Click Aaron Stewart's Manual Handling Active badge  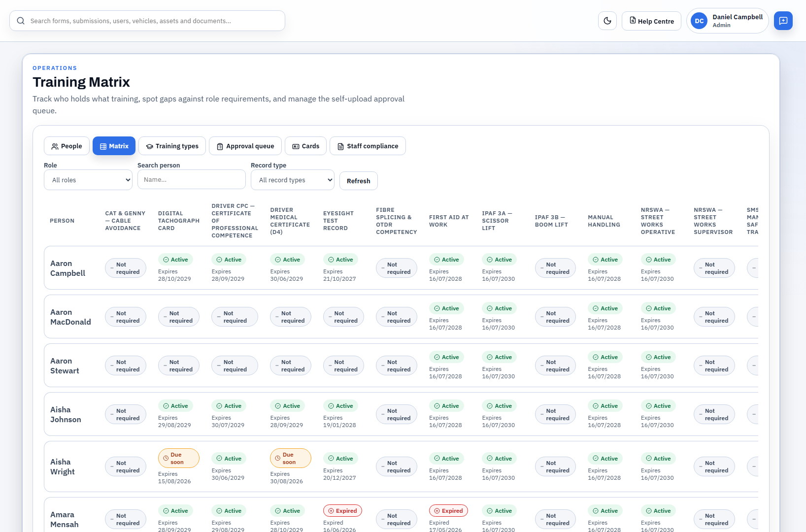(605, 357)
